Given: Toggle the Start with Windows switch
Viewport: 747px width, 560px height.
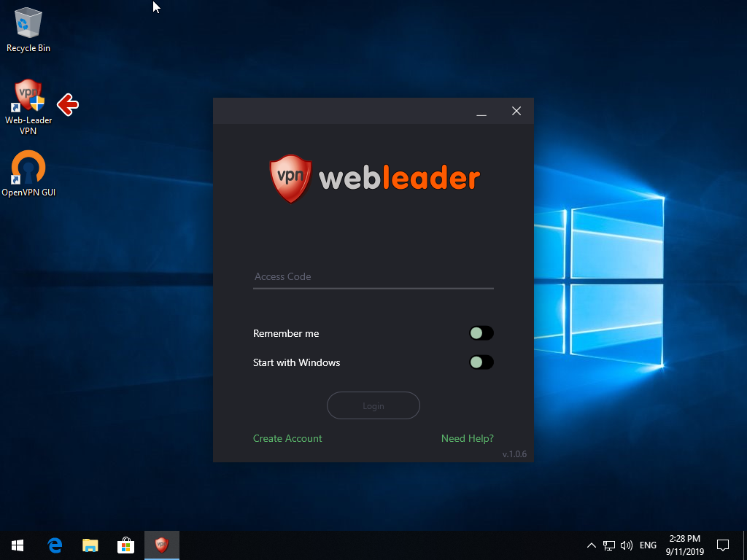Looking at the screenshot, I should (481, 362).
